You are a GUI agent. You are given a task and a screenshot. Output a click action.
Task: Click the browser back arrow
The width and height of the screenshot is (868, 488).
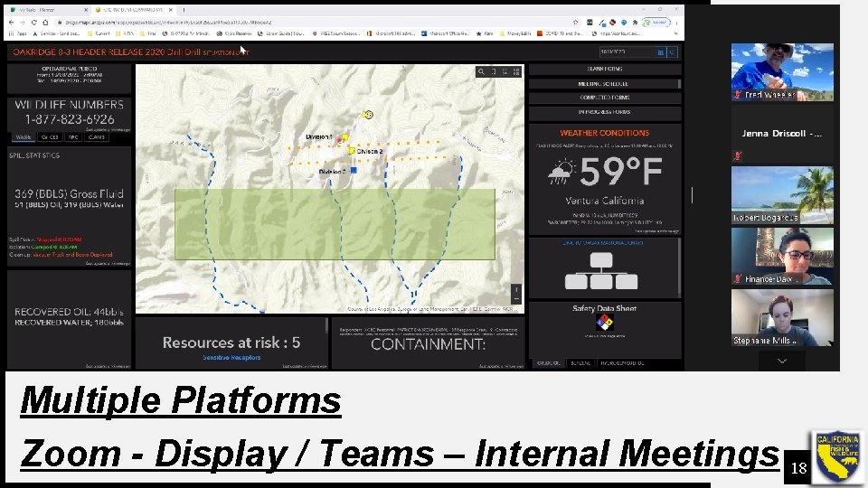[x=11, y=23]
